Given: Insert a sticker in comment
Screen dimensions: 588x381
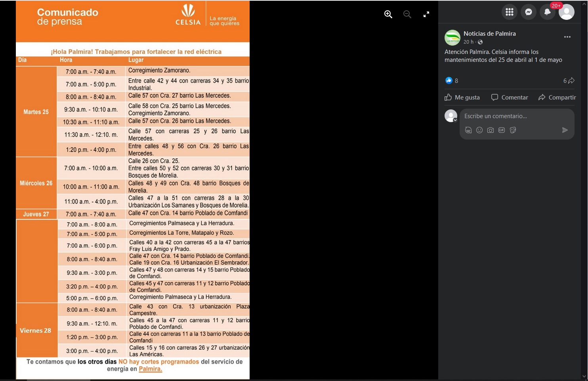Looking at the screenshot, I should pyautogui.click(x=513, y=130).
